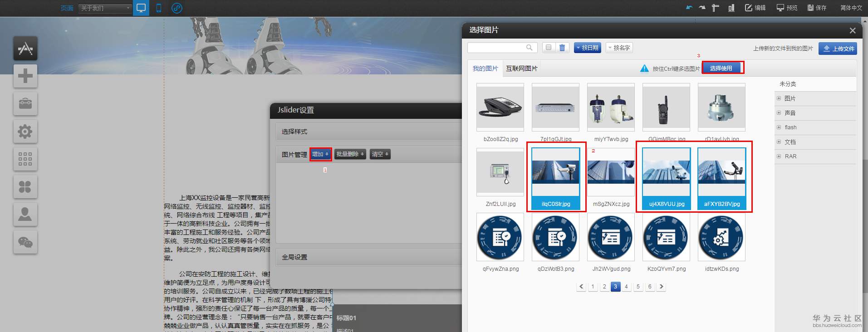Open the app store sidebar icon

coord(25,48)
